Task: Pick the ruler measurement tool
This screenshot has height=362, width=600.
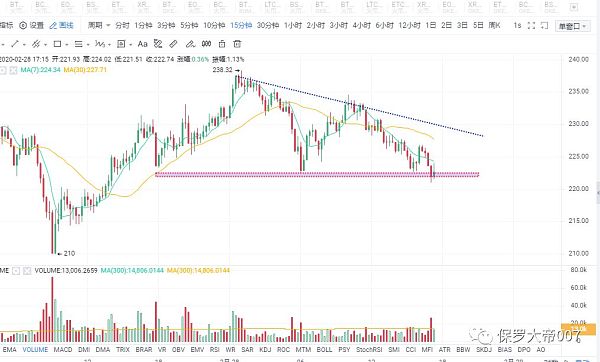Action: tap(173, 44)
